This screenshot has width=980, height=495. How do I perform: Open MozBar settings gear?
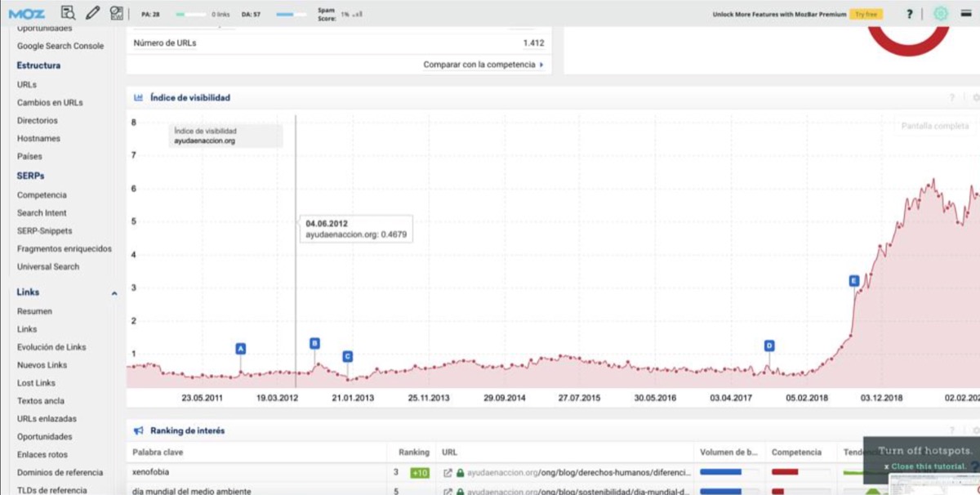pos(941,14)
